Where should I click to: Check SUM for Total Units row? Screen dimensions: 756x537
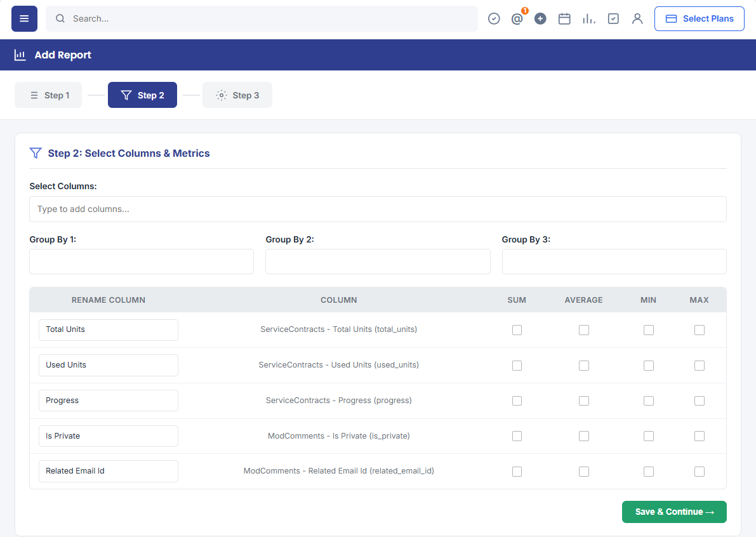tap(517, 330)
